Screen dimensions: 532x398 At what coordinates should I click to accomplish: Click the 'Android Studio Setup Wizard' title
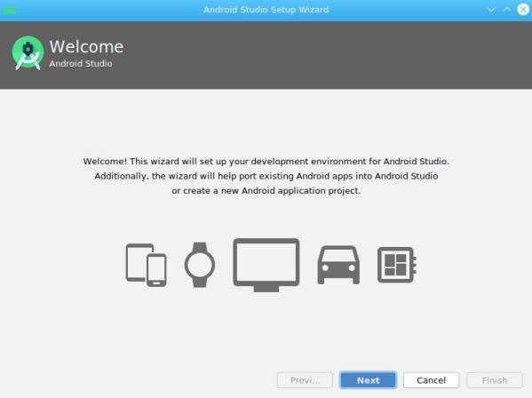tap(266, 10)
